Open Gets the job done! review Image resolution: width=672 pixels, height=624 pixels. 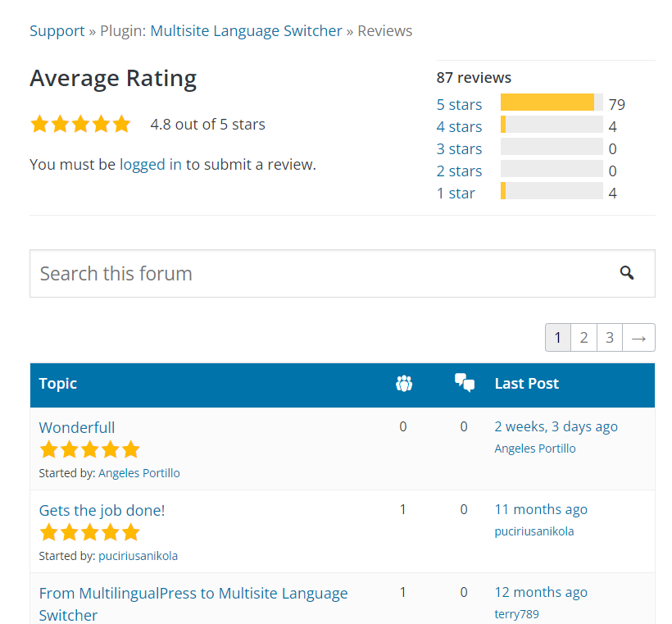102,510
